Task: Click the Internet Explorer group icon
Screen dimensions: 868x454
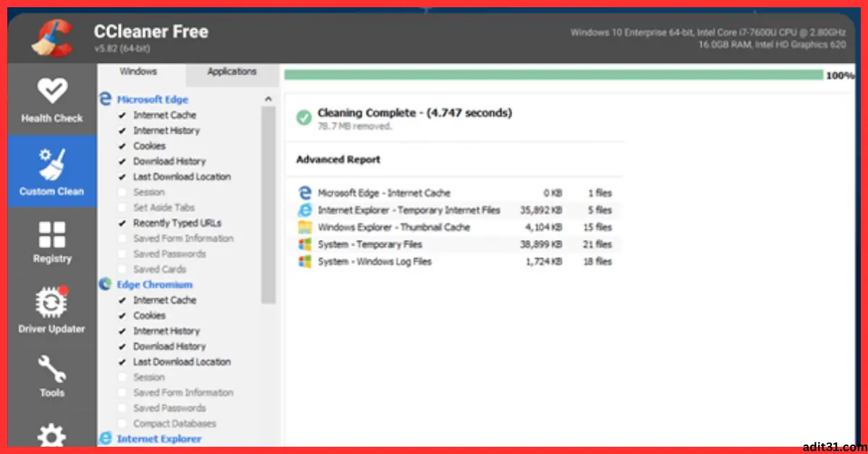Action: (106, 438)
